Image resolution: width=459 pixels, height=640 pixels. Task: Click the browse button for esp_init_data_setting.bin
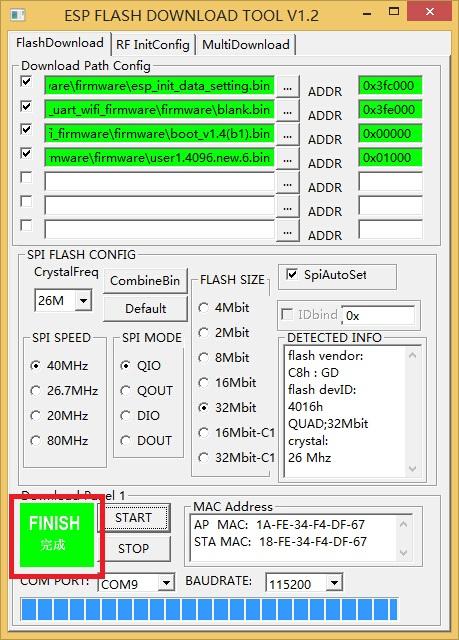[x=288, y=87]
